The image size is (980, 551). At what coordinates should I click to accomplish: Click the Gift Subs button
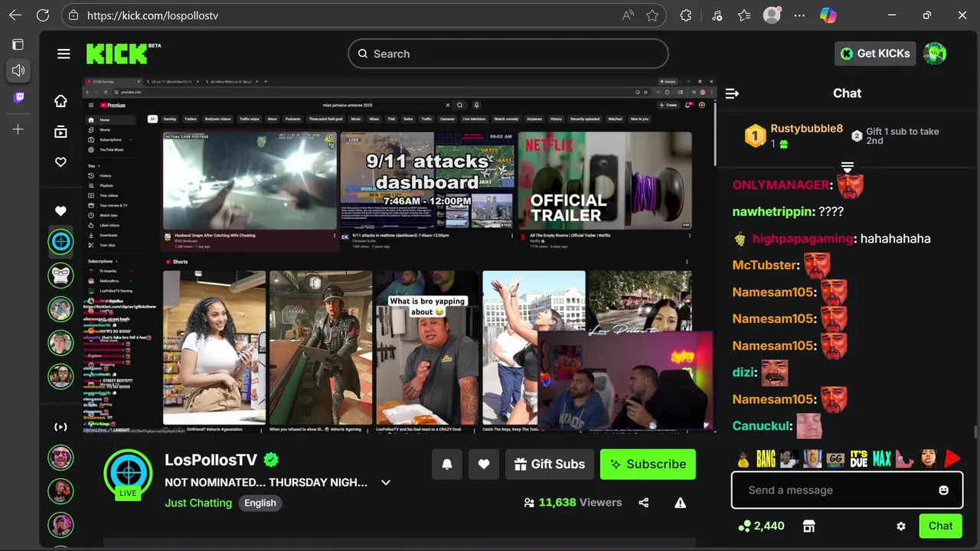[550, 464]
